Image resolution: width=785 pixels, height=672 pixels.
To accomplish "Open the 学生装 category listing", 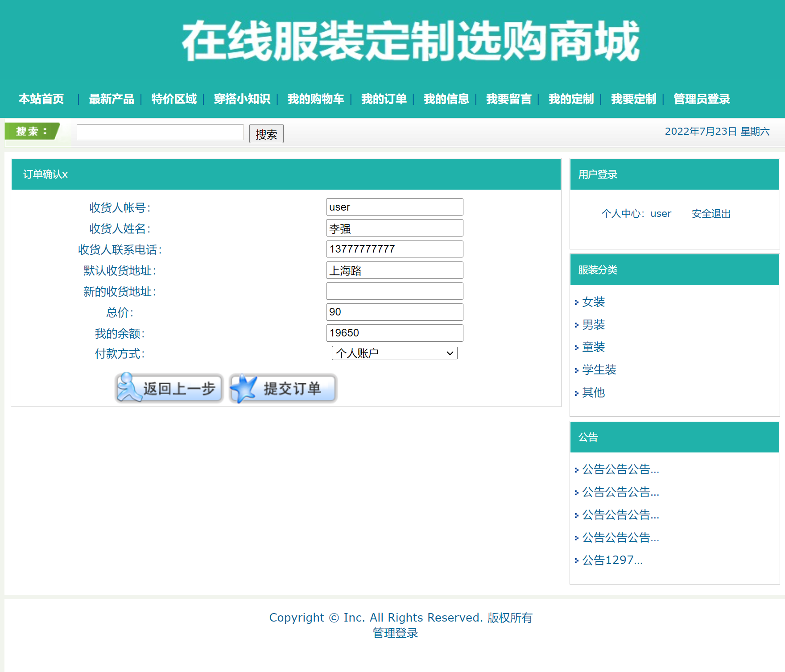I will point(599,370).
